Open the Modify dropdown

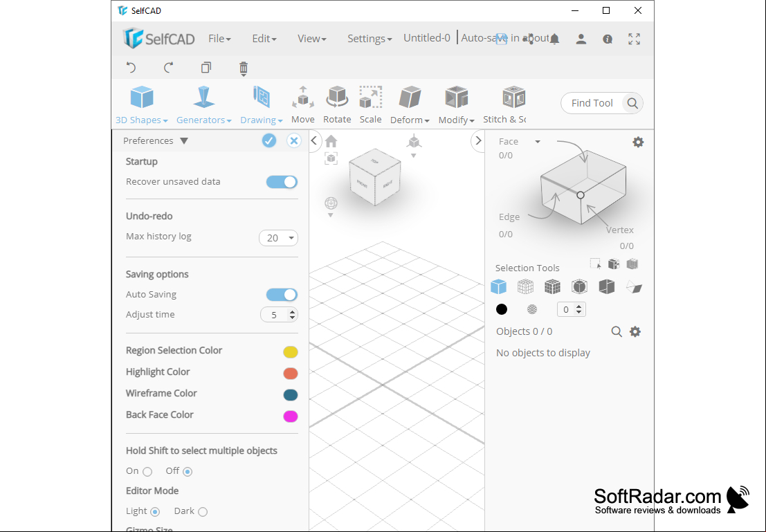456,104
